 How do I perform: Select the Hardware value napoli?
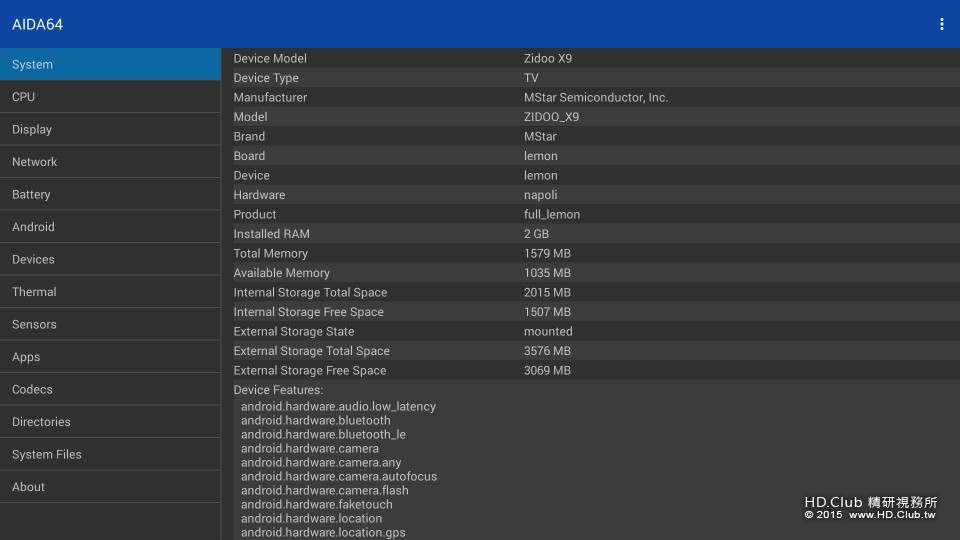point(541,195)
